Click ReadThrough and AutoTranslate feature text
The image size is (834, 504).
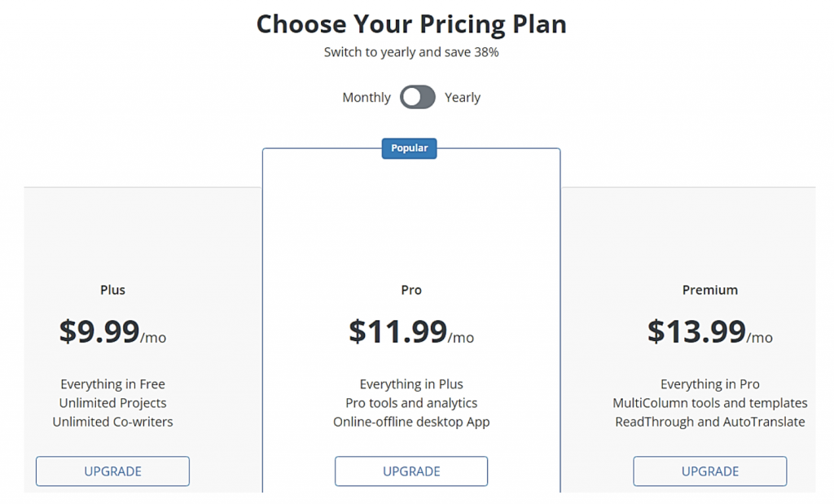(710, 422)
